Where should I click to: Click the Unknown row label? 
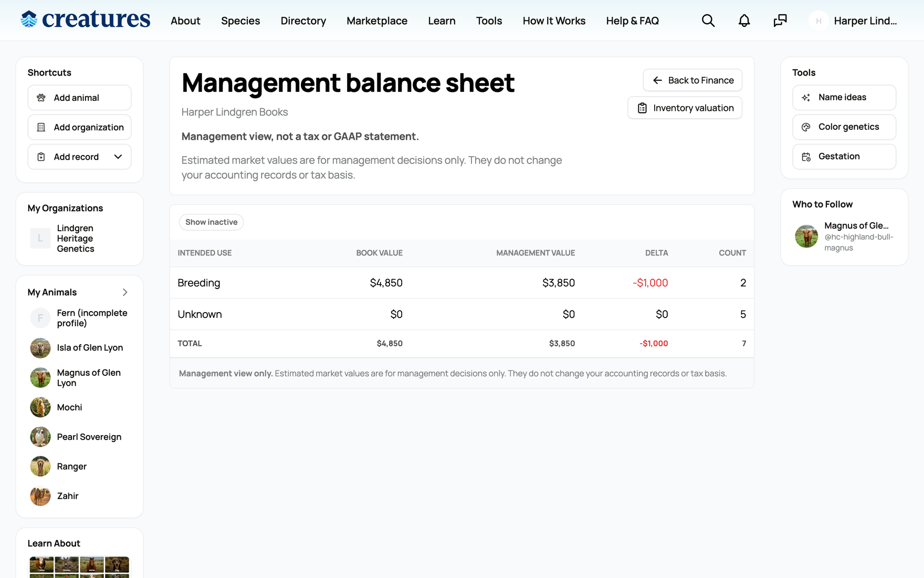[199, 314]
